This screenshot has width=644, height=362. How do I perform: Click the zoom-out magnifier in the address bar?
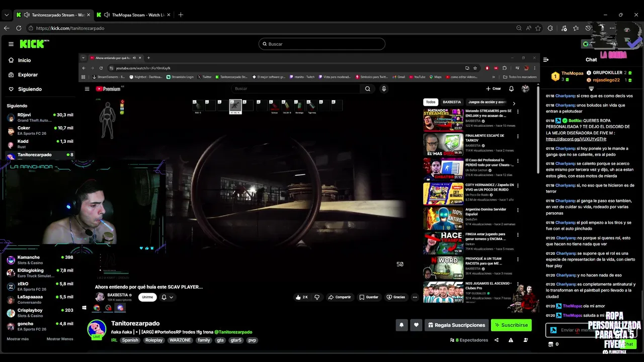pyautogui.click(x=519, y=28)
